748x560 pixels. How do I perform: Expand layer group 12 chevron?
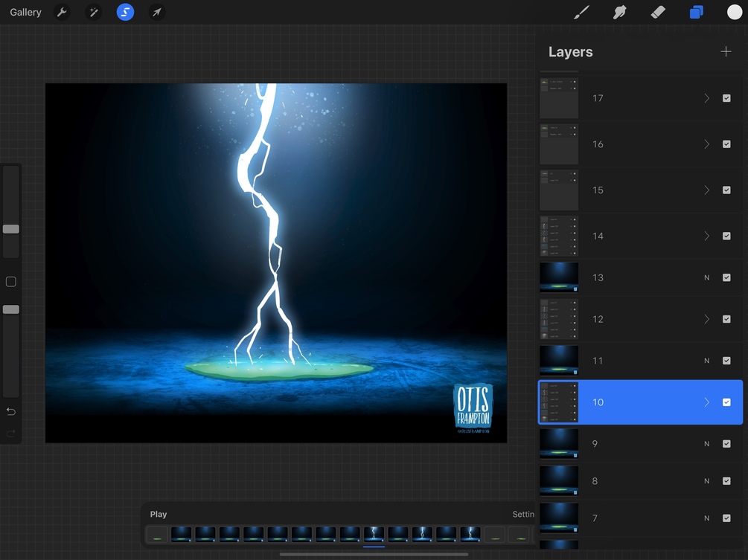(706, 319)
